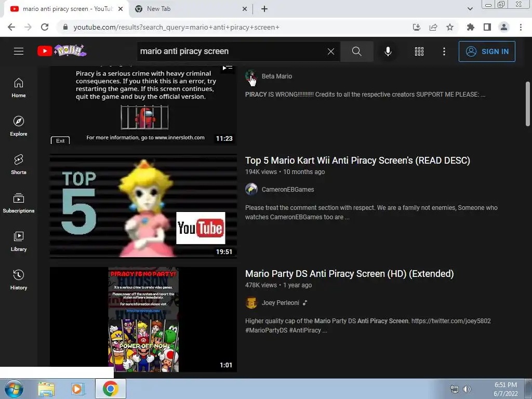Open the Chrome extensions puzzle icon

coord(471,27)
